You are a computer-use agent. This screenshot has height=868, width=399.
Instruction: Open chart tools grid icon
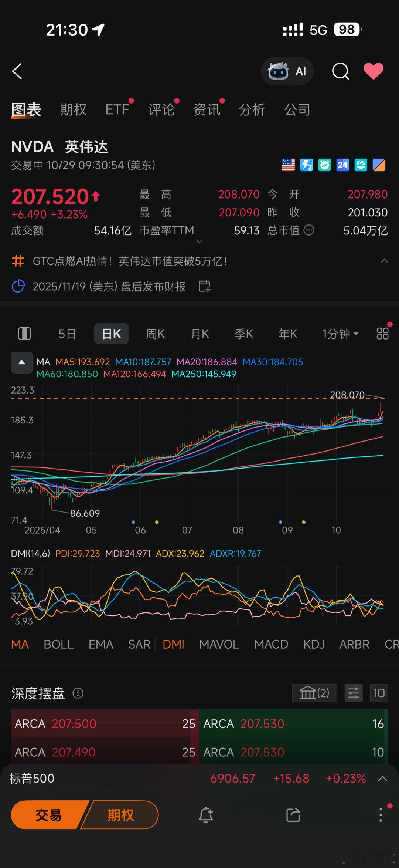[382, 334]
